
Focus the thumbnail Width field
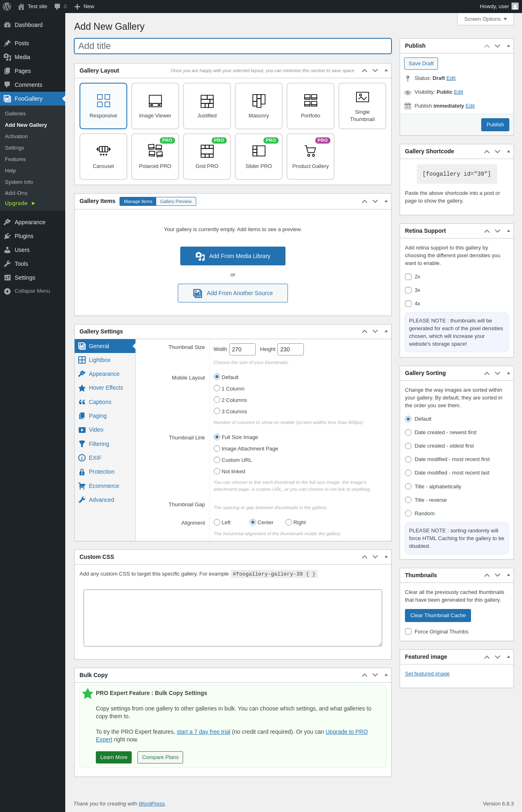pyautogui.click(x=242, y=349)
